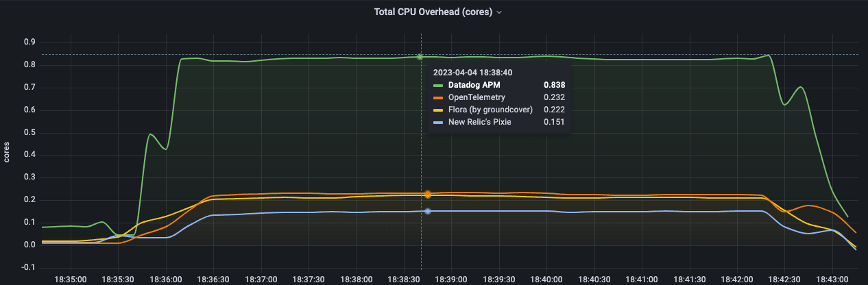868x285 pixels.
Task: Click the 0.151 value in the tooltip
Action: click(x=554, y=122)
